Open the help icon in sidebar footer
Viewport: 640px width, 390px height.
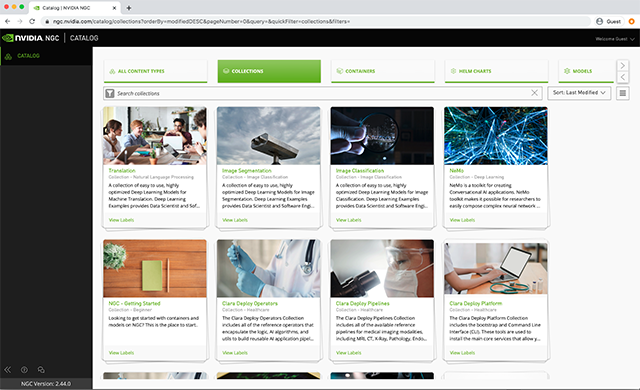(x=24, y=370)
